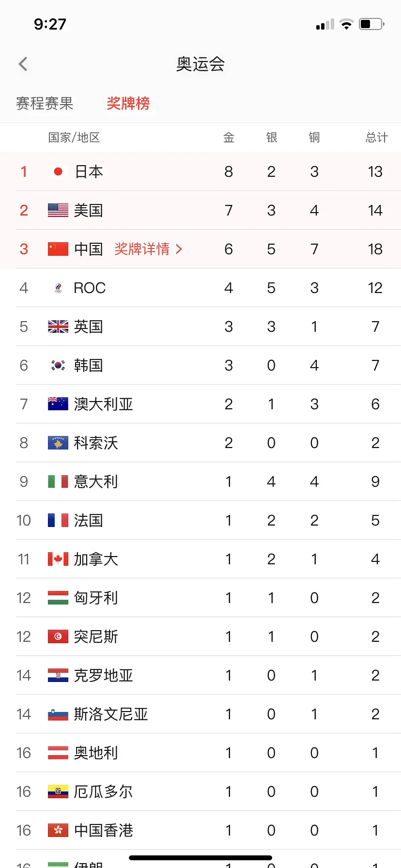This screenshot has height=868, width=401.
Task: Open the 奖牌详情 link for China
Action: pyautogui.click(x=142, y=249)
